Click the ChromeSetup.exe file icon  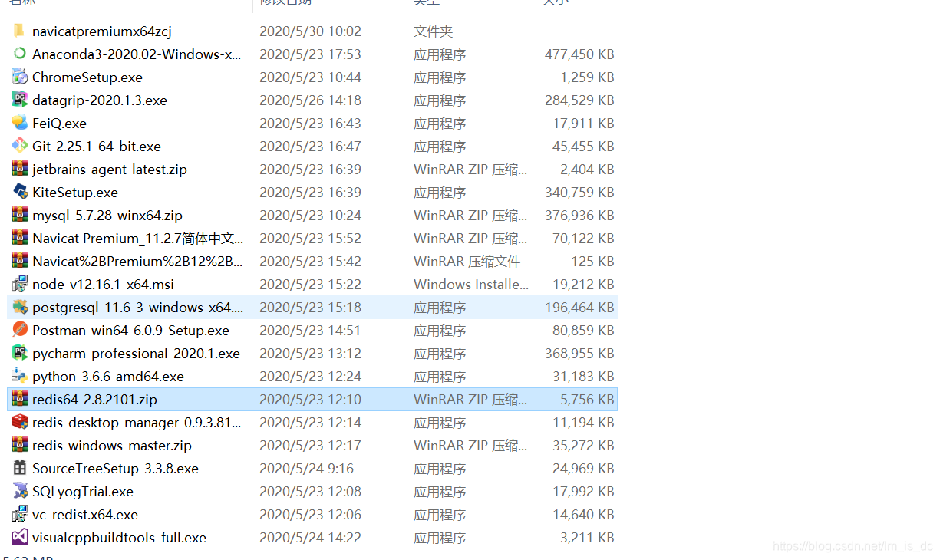point(20,77)
